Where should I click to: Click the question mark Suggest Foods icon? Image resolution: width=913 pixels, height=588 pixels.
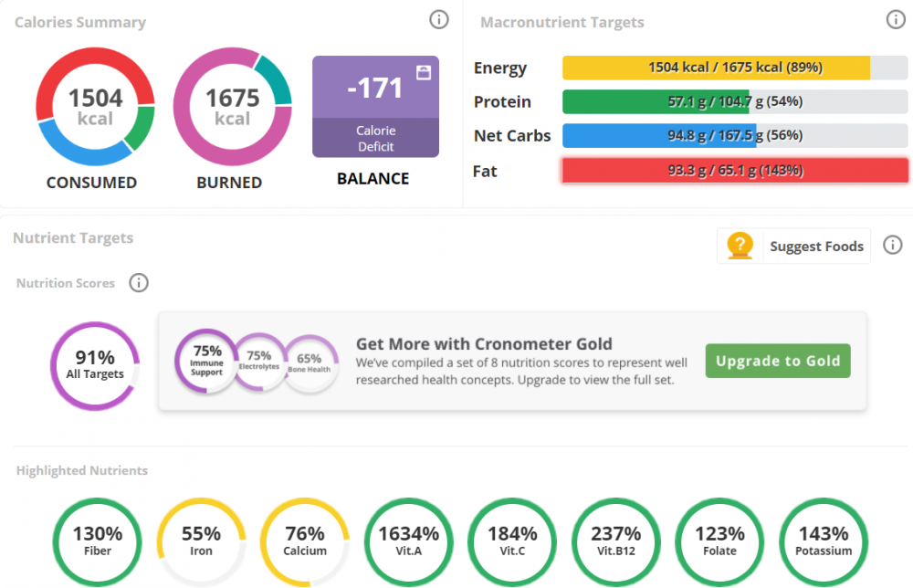click(x=740, y=246)
